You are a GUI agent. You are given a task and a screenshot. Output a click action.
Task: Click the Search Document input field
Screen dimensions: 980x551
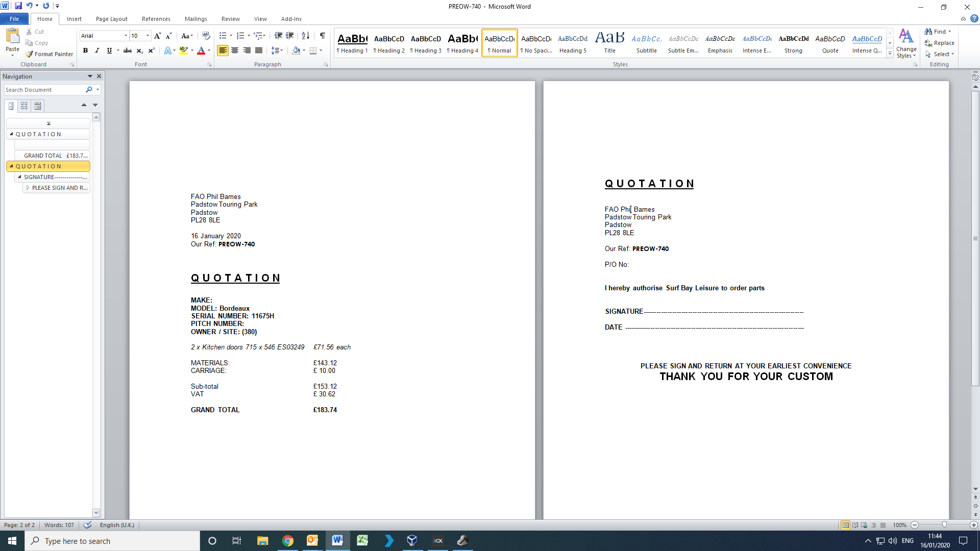coord(44,90)
